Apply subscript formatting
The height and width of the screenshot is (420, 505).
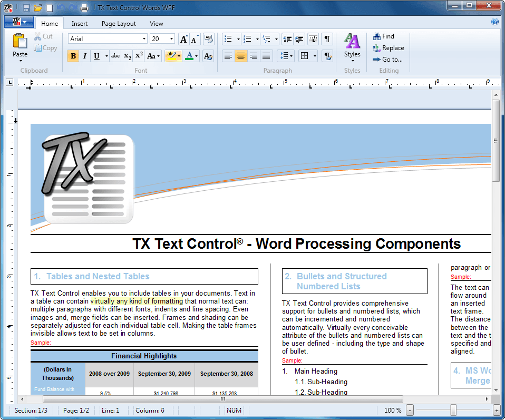[x=127, y=56]
